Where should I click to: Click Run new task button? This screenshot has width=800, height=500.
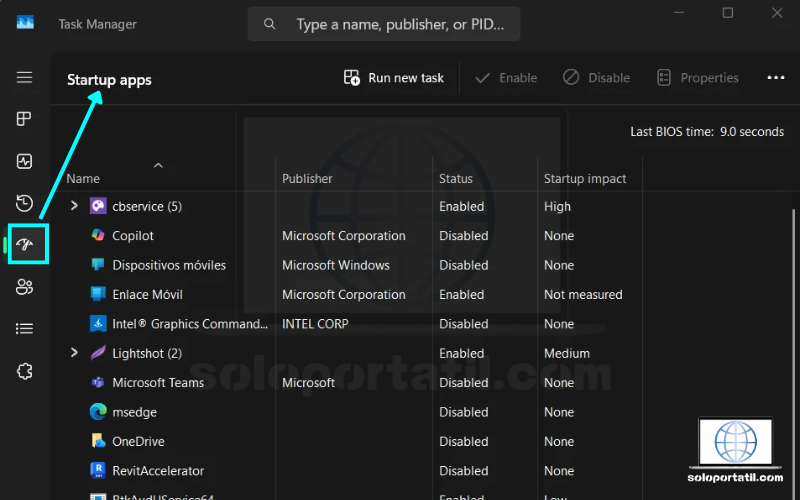[x=393, y=78]
